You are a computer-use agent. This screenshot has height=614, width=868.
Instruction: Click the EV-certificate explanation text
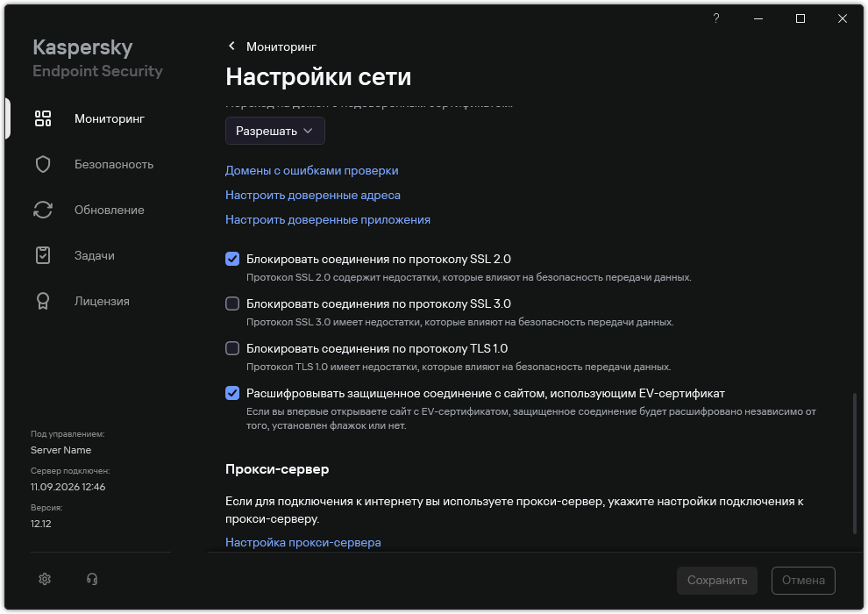[530, 418]
